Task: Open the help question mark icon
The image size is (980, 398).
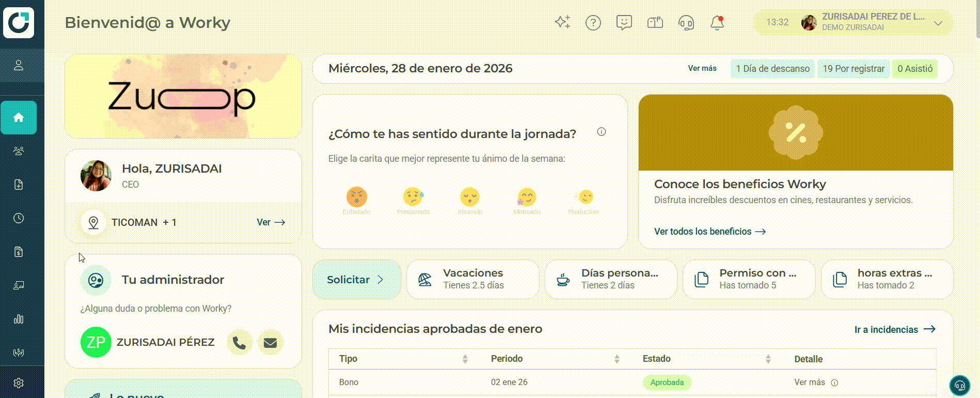Action: click(x=593, y=23)
